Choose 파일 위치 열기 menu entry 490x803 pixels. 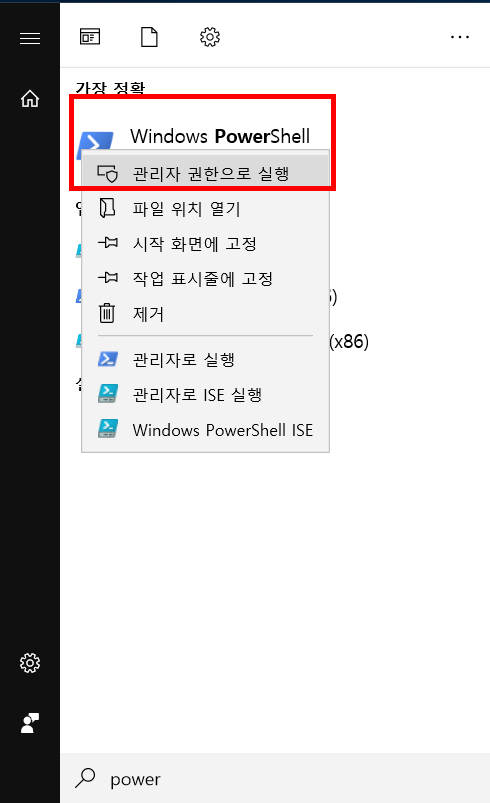coord(205,208)
